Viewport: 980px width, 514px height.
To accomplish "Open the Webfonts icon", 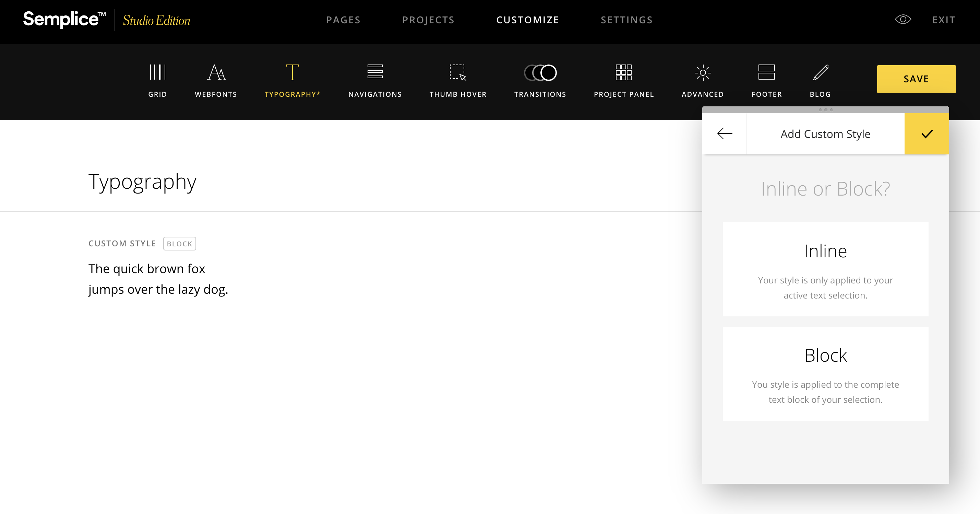I will pos(216,72).
